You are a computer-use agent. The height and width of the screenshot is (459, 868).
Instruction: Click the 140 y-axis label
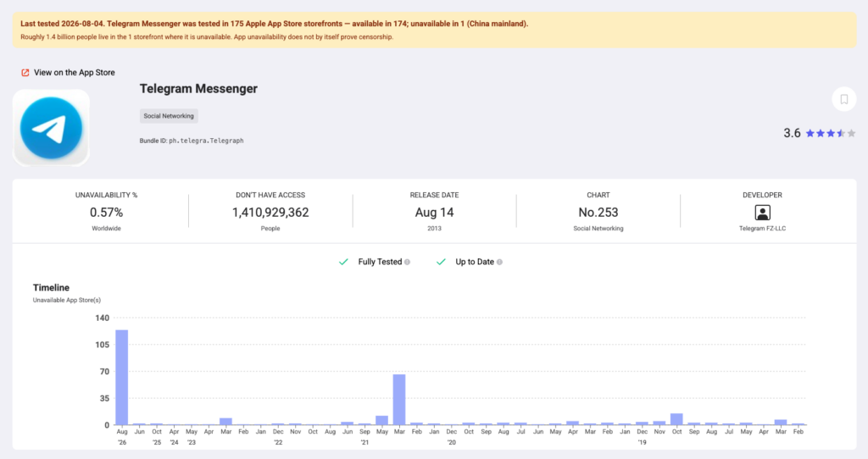click(103, 318)
